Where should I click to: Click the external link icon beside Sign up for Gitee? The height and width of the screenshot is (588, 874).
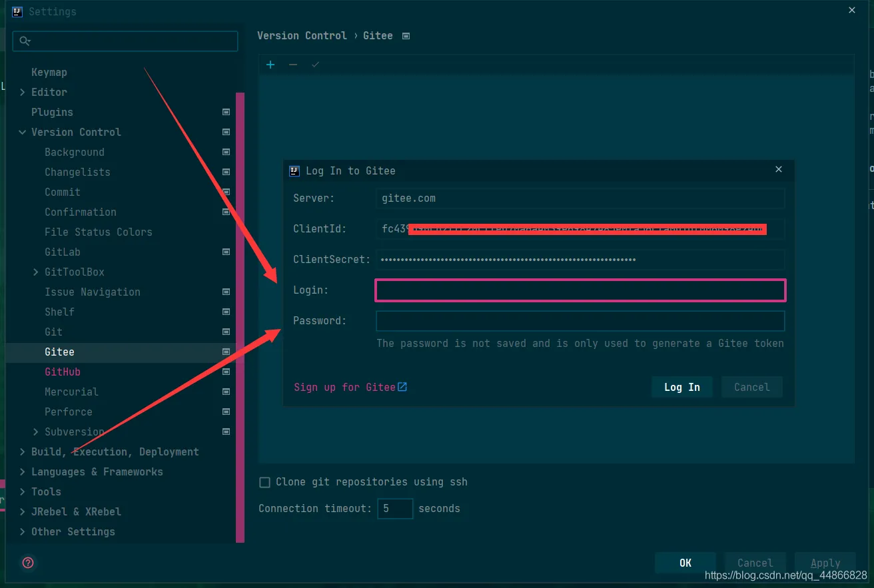point(402,387)
